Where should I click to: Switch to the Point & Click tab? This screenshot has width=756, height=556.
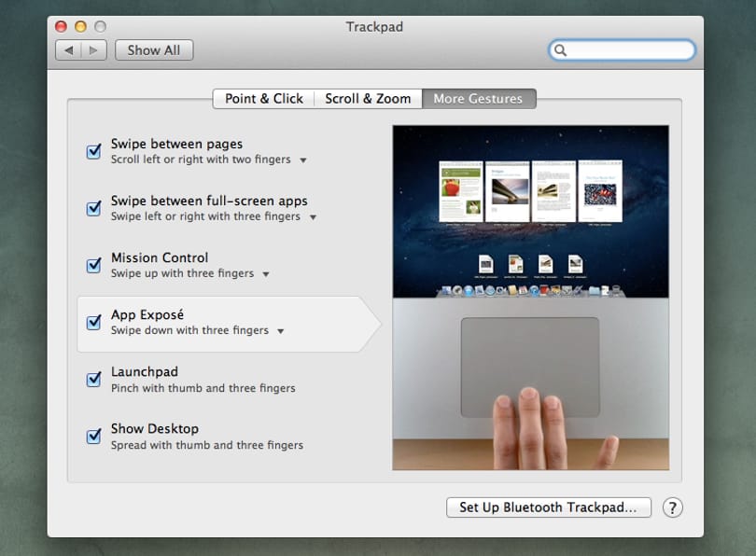tap(264, 99)
